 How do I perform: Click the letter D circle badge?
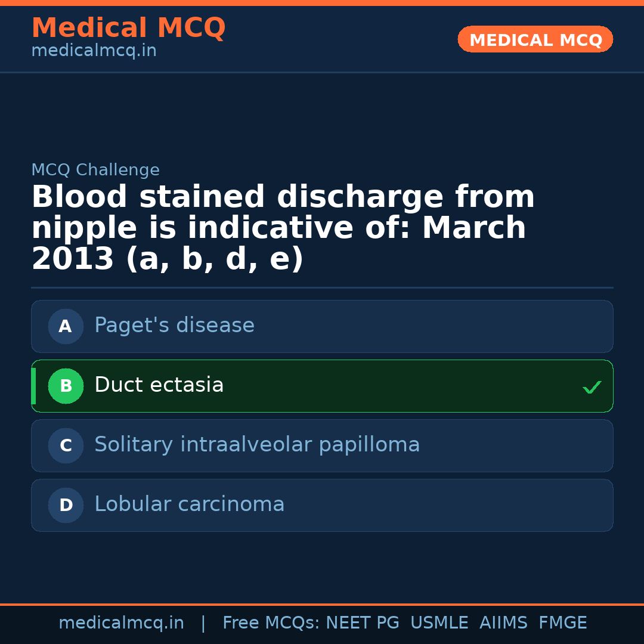click(66, 505)
